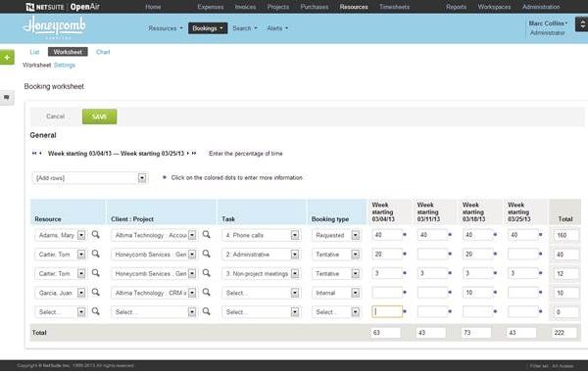Search project for Altima Technology : Account row

click(206, 234)
